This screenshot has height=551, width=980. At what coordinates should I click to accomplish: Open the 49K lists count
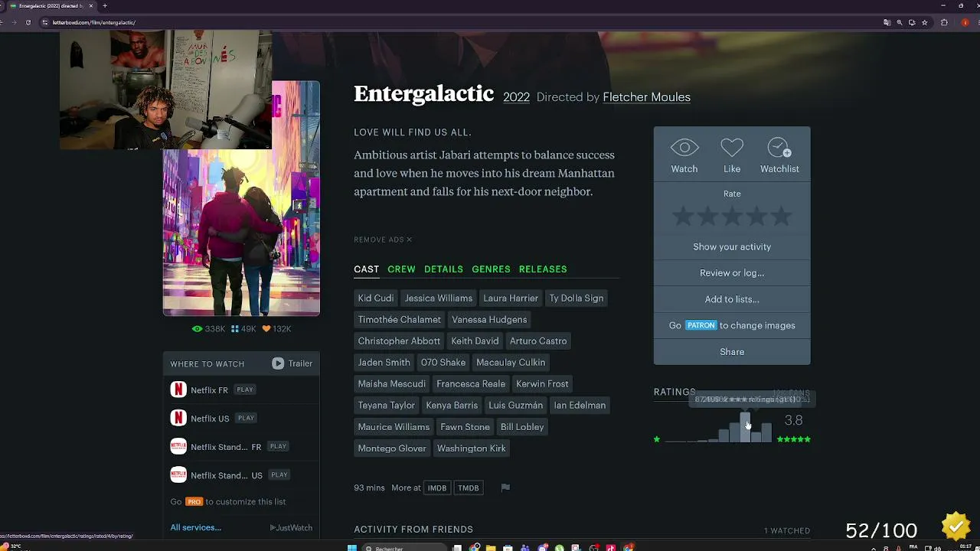coord(243,329)
